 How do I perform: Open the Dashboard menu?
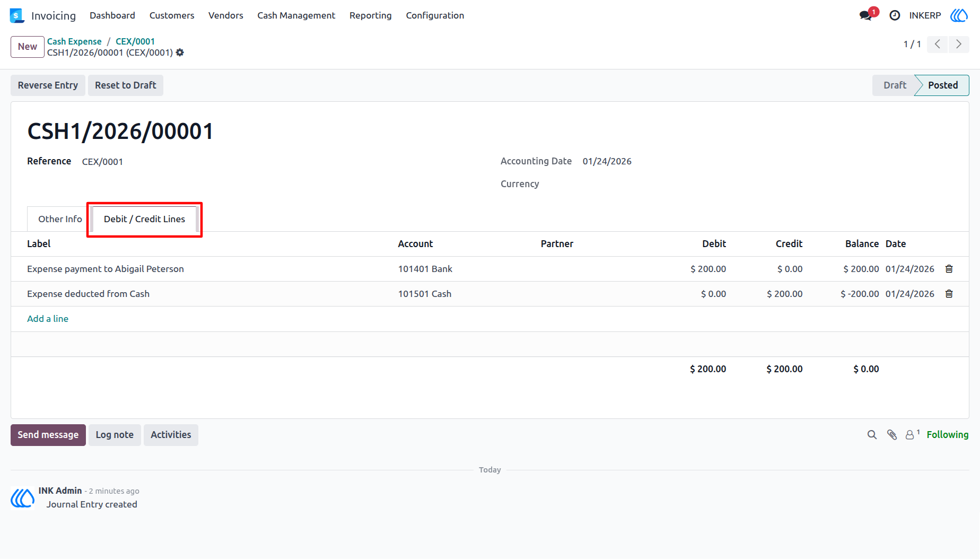click(112, 15)
